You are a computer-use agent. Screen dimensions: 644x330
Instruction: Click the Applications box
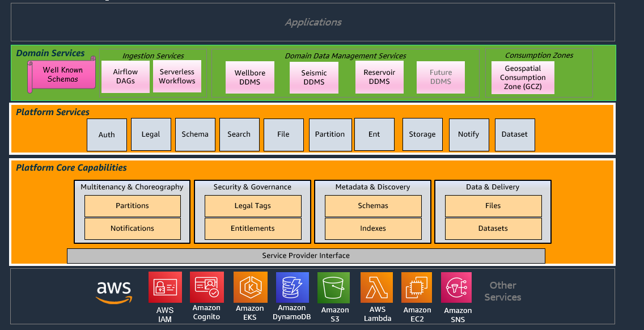312,22
